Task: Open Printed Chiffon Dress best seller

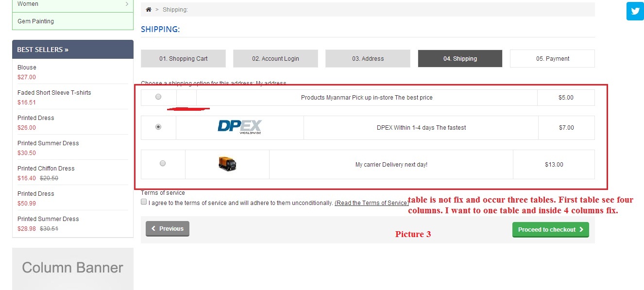Action: (x=46, y=168)
